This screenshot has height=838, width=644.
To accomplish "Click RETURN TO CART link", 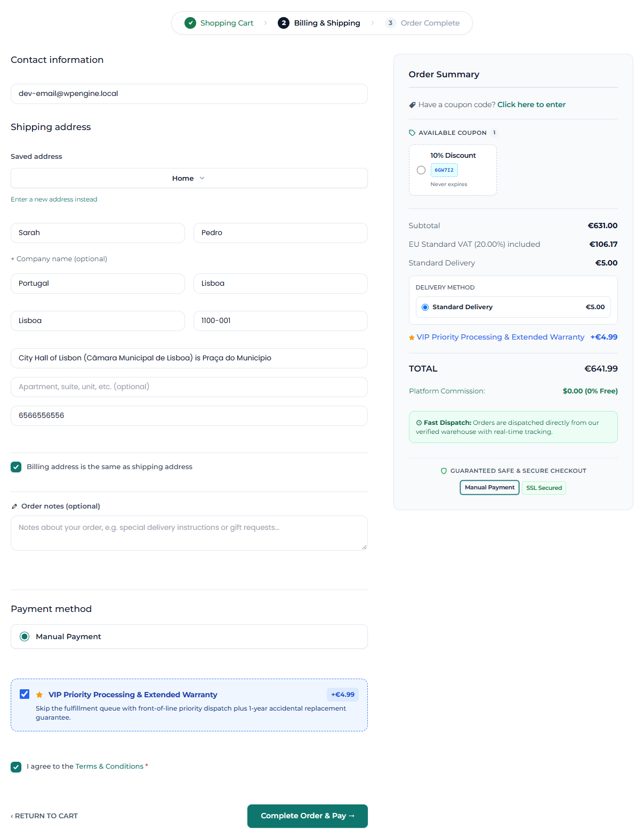I will point(44,816).
